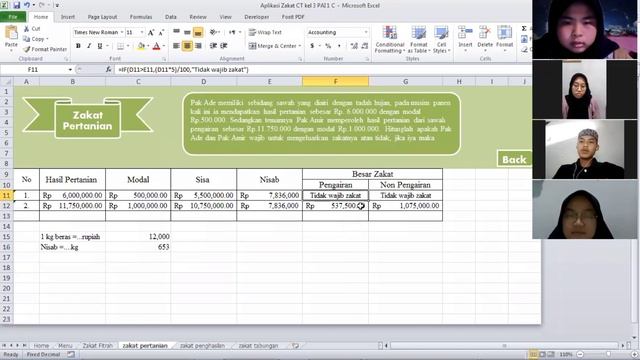The image size is (640, 360).
Task: Click the Wrap Text button
Action: tap(265, 32)
